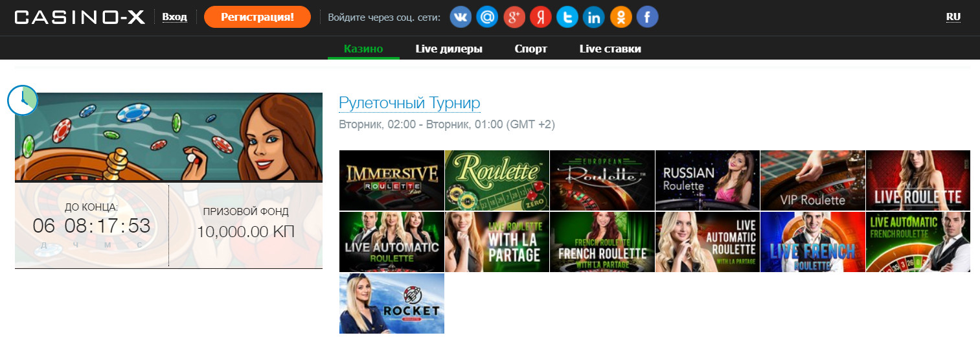Click the ДО КОНЦА label

point(91,207)
